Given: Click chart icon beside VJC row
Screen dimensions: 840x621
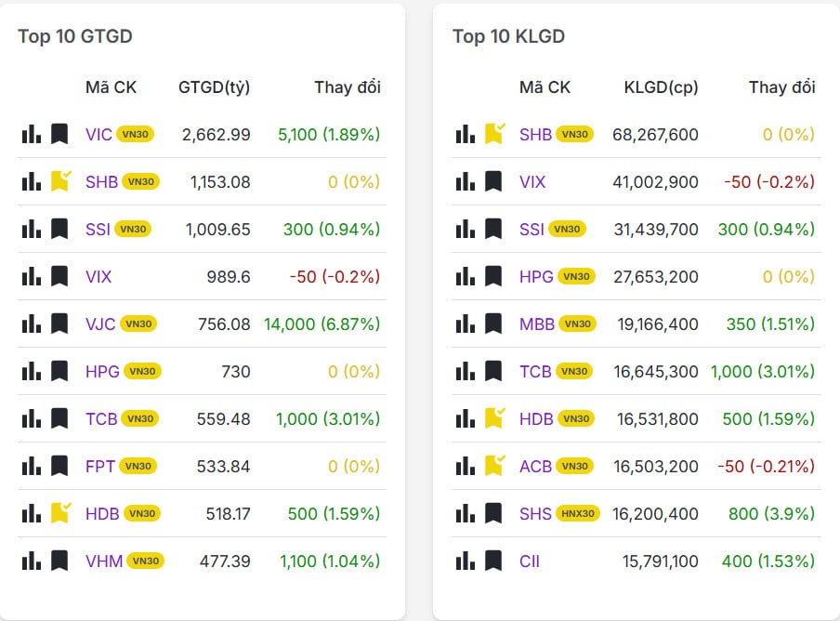Looking at the screenshot, I should tap(31, 324).
